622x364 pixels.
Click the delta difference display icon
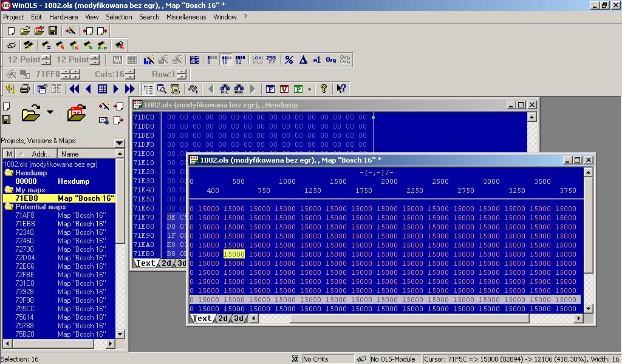tap(303, 60)
